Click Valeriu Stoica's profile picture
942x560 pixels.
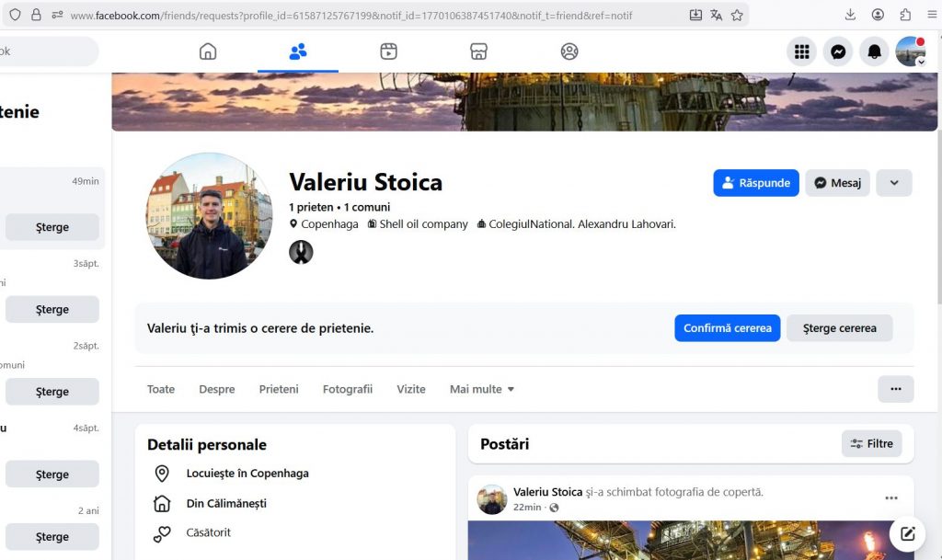tap(210, 216)
